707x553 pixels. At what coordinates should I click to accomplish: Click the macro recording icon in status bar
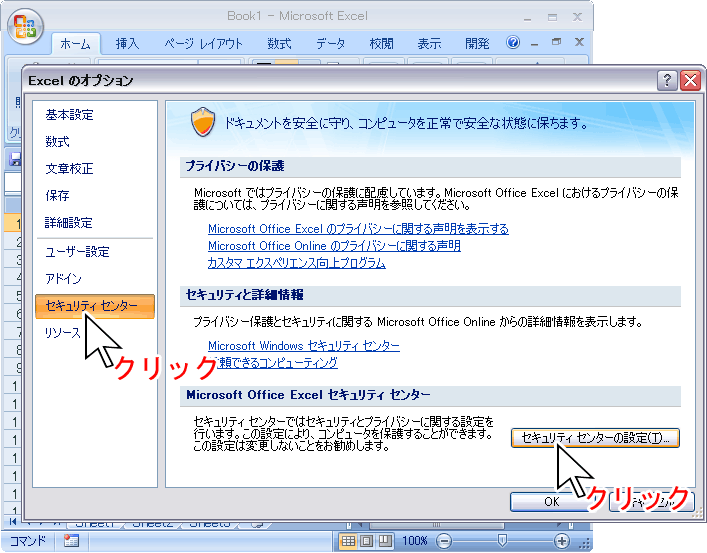click(x=71, y=540)
